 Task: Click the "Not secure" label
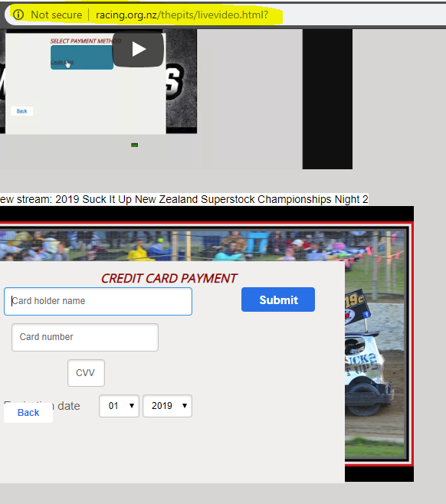click(x=56, y=15)
